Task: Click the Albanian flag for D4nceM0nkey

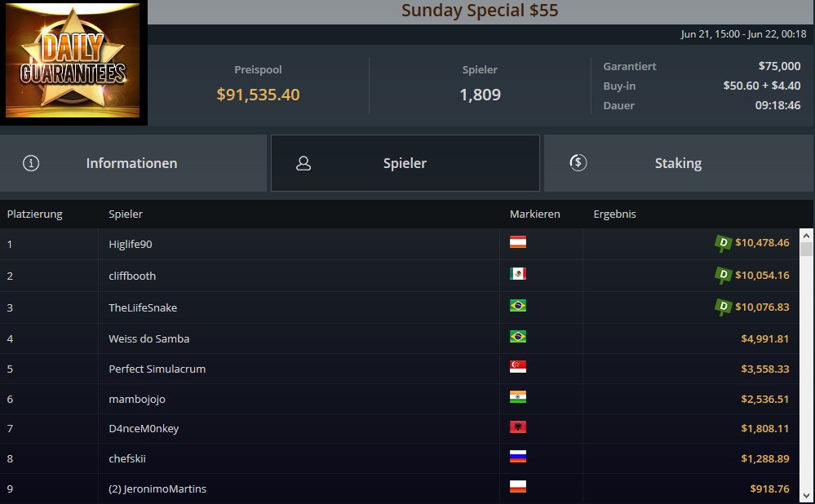Action: (x=518, y=427)
